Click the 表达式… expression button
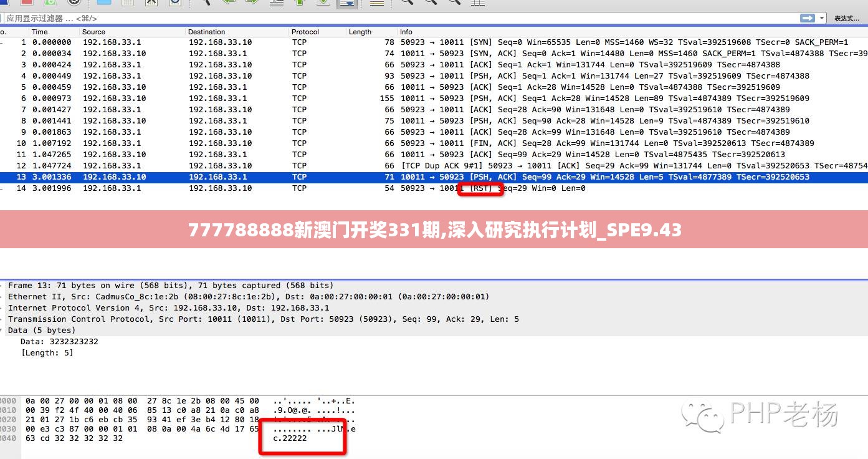The height and width of the screenshot is (459, 868). (847, 19)
